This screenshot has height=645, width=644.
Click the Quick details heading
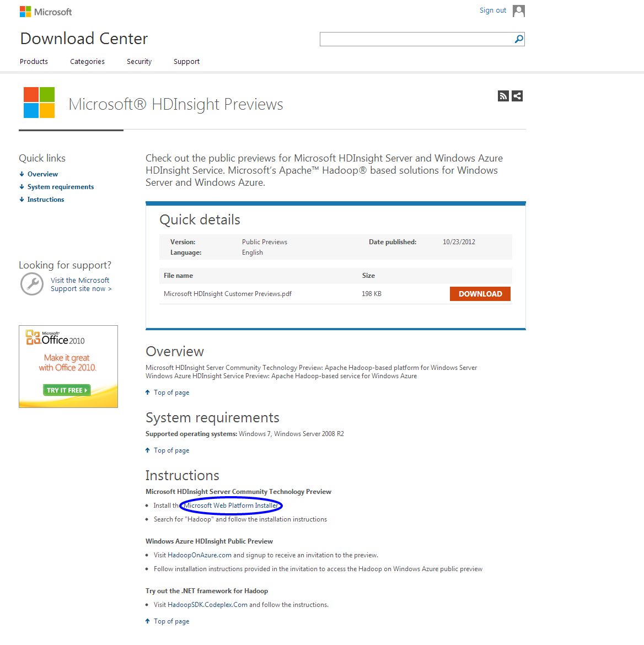200,219
